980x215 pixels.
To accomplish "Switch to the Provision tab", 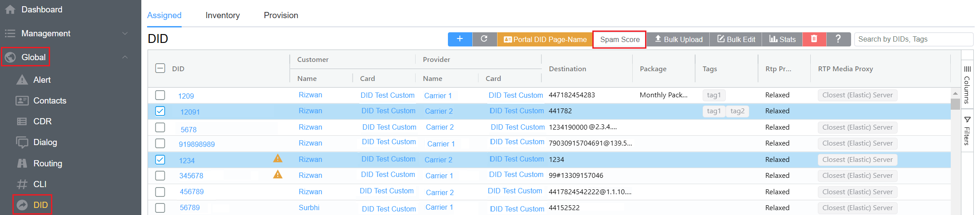I will click(x=281, y=15).
